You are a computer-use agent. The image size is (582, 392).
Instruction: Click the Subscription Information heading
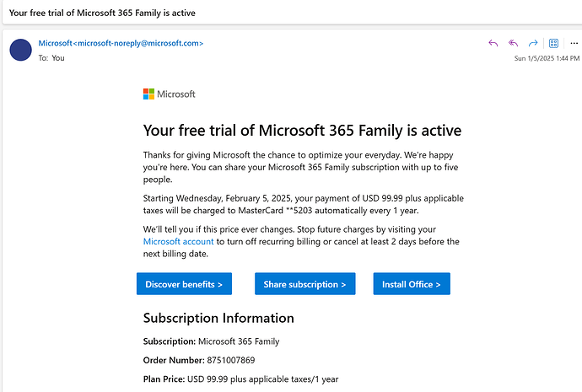[218, 318]
